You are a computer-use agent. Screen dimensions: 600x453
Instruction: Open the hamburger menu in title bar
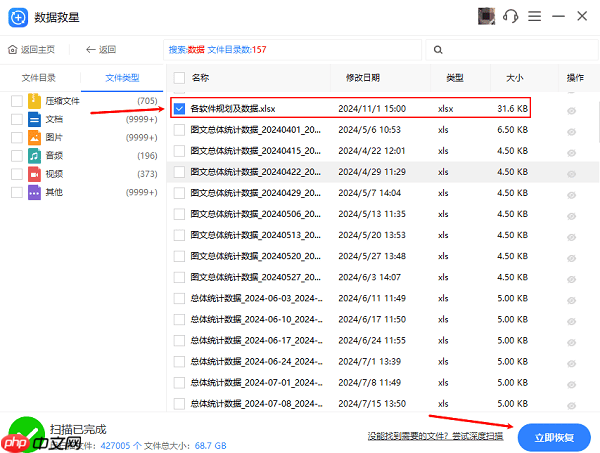pyautogui.click(x=536, y=17)
